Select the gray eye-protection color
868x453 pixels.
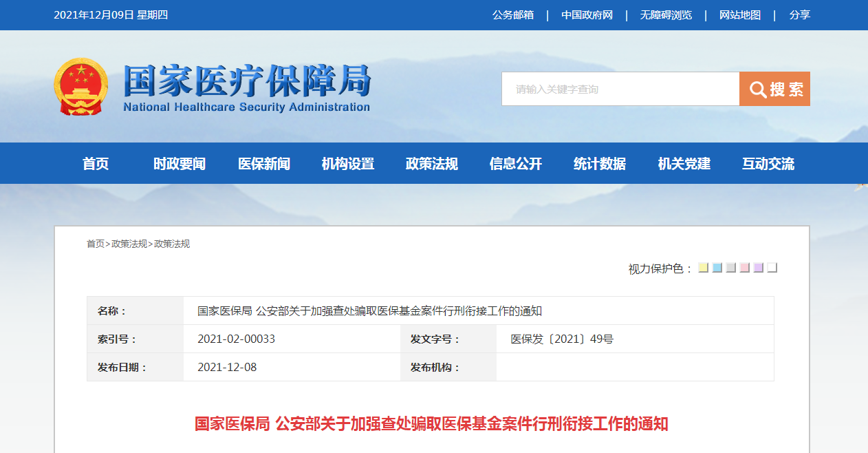pyautogui.click(x=731, y=268)
